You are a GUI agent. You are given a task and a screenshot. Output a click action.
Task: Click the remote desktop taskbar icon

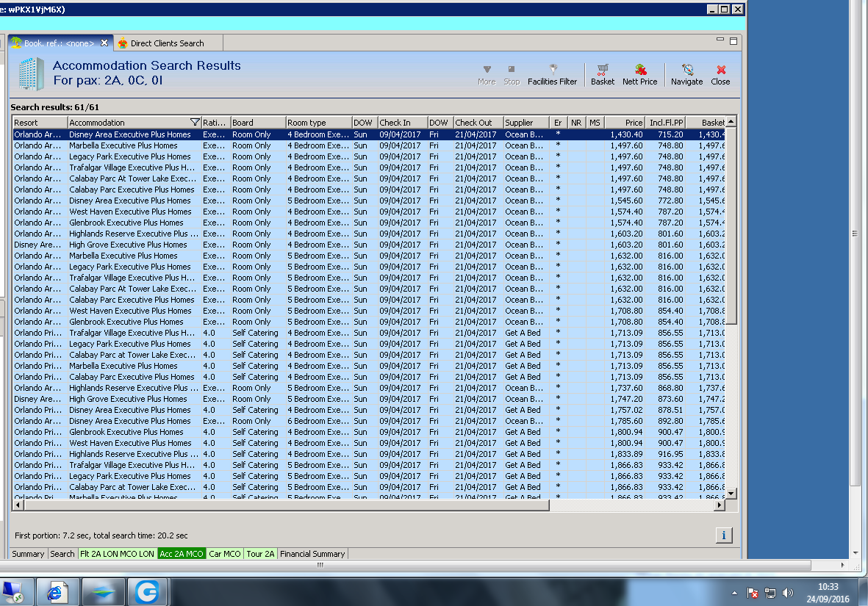point(13,593)
